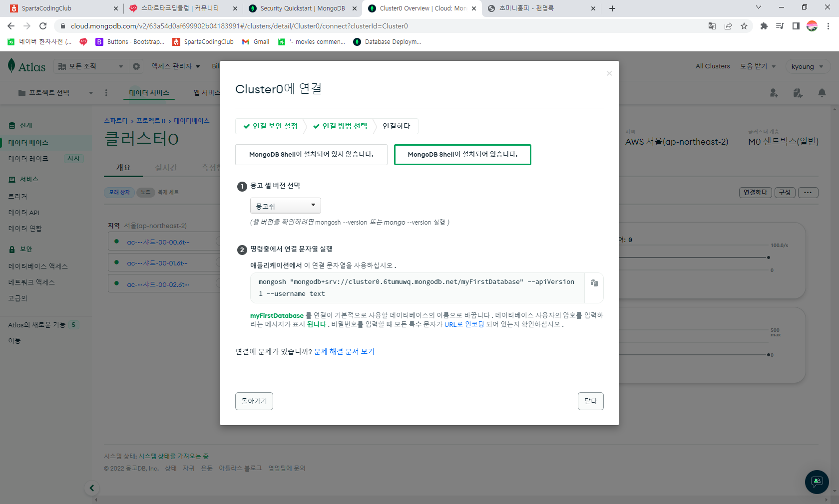Open the Gmail bookmark

(256, 42)
